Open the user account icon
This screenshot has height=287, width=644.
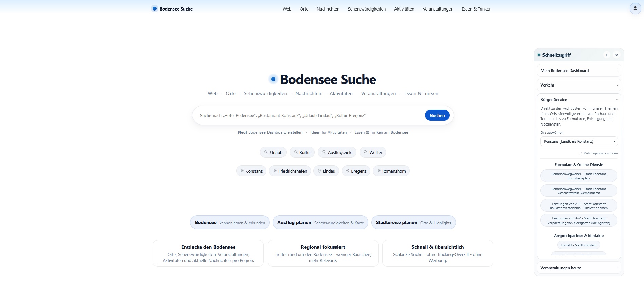click(x=635, y=8)
